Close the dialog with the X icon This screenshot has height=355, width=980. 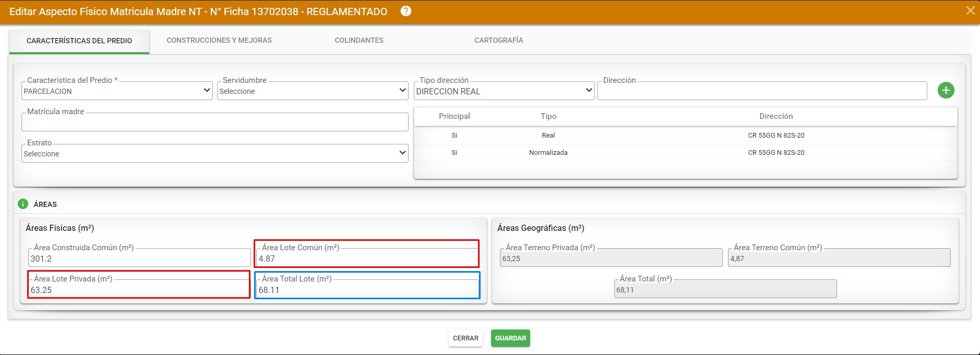[970, 10]
